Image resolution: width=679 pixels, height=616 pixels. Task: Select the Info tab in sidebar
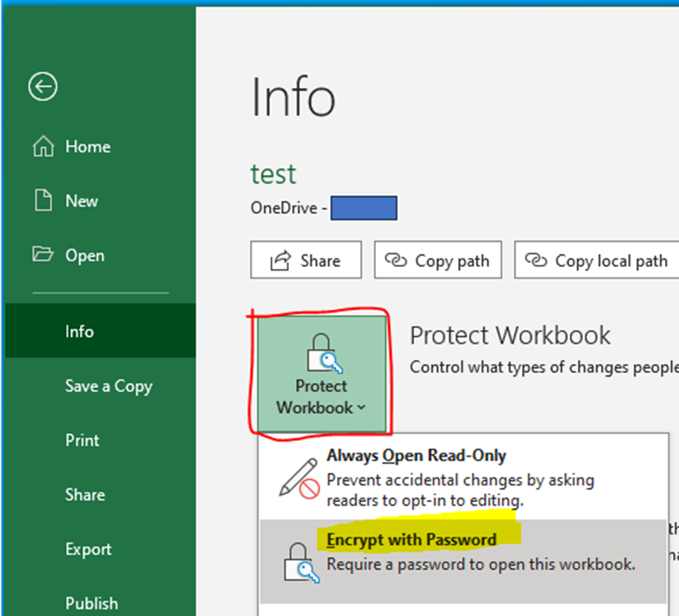point(100,331)
